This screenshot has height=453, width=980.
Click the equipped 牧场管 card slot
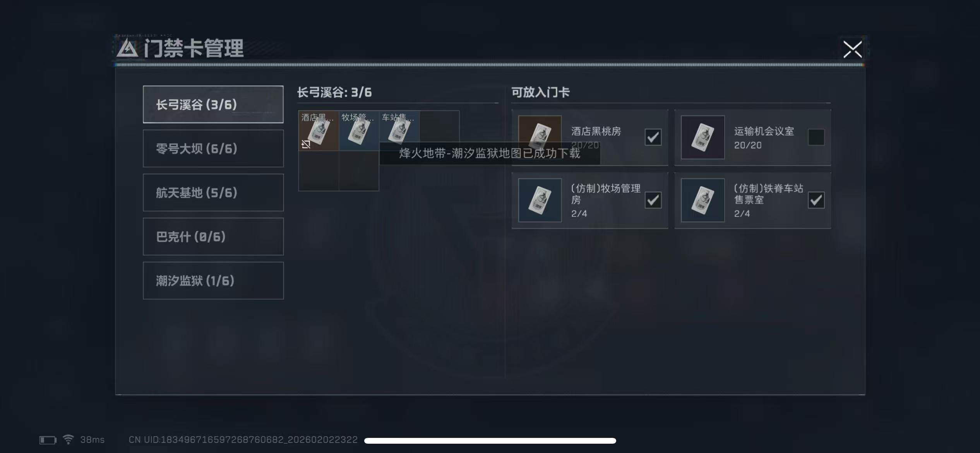coord(359,130)
